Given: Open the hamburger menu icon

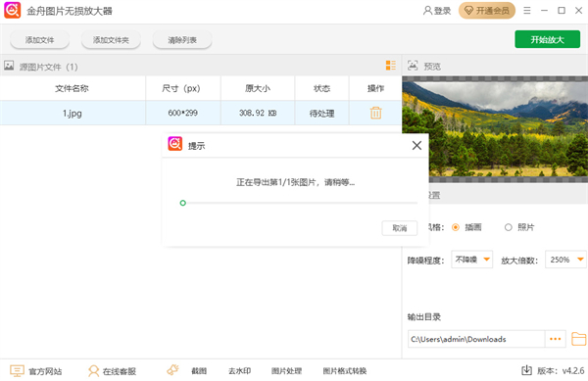Looking at the screenshot, I should click(x=527, y=11).
